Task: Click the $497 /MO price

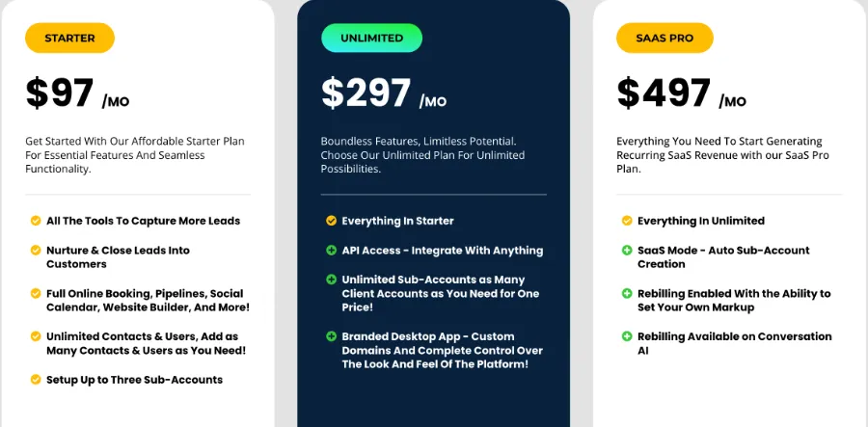Action: [x=681, y=94]
